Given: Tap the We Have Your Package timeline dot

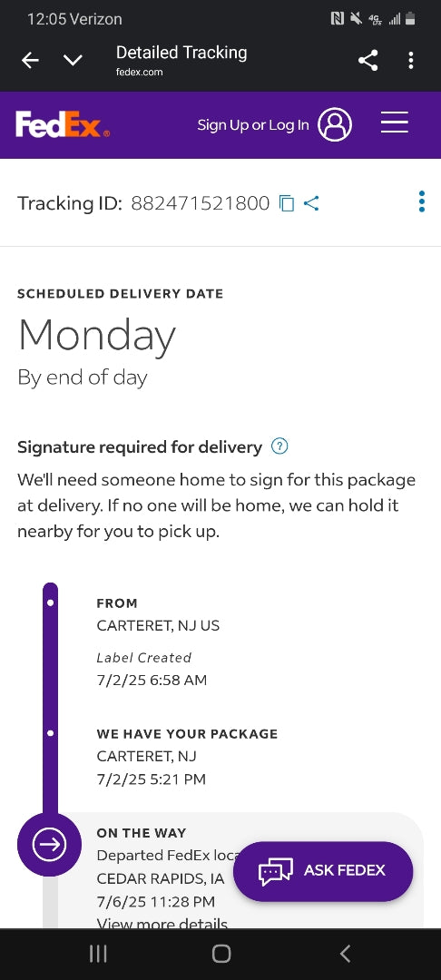Looking at the screenshot, I should pos(51,732).
